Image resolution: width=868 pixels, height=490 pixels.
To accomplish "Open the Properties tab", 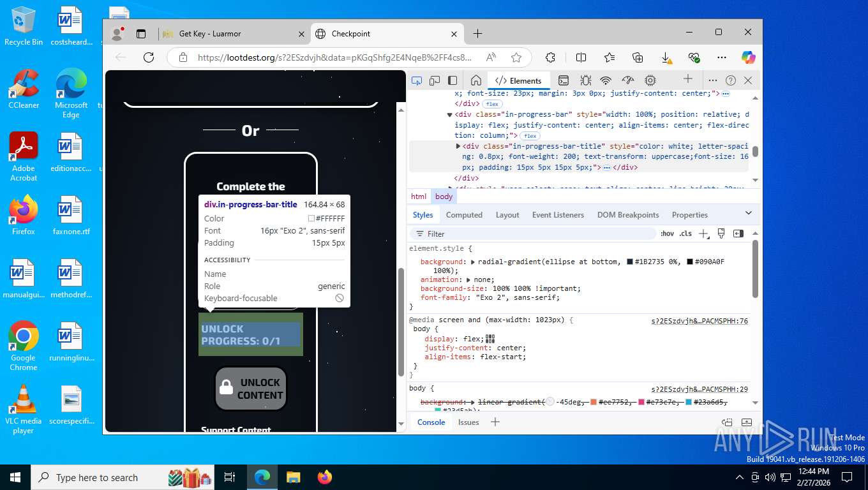I will (690, 215).
